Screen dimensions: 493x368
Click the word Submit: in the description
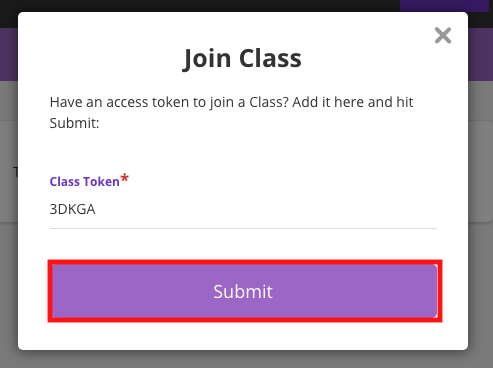(74, 123)
